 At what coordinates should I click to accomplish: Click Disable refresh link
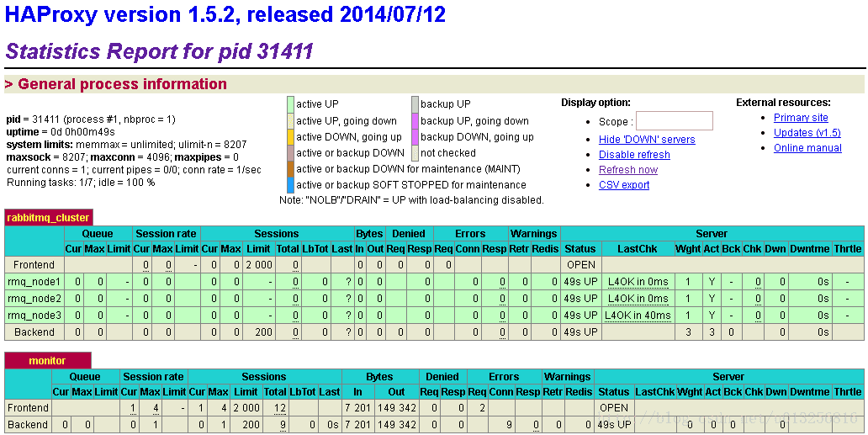tap(634, 155)
